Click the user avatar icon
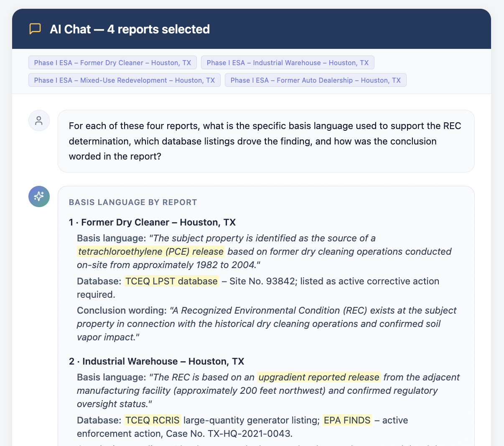 point(39,121)
